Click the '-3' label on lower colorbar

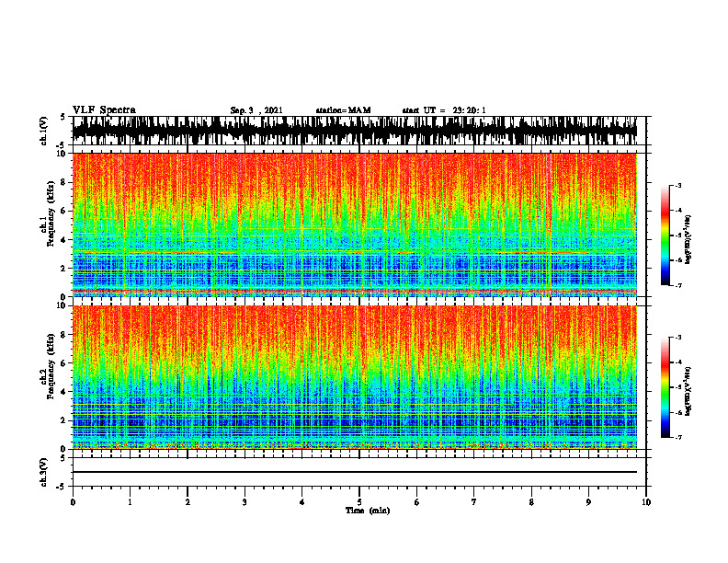(678, 338)
